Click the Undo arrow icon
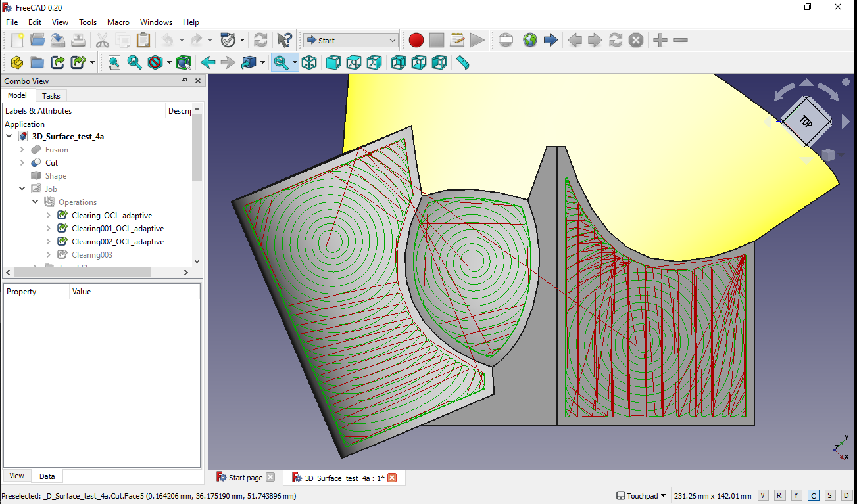Image resolution: width=857 pixels, height=504 pixels. click(x=167, y=40)
